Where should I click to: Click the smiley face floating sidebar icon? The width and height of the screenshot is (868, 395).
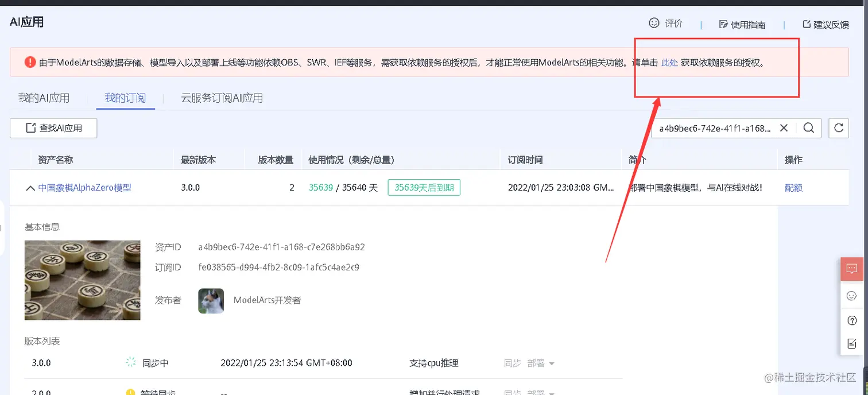[x=852, y=296]
